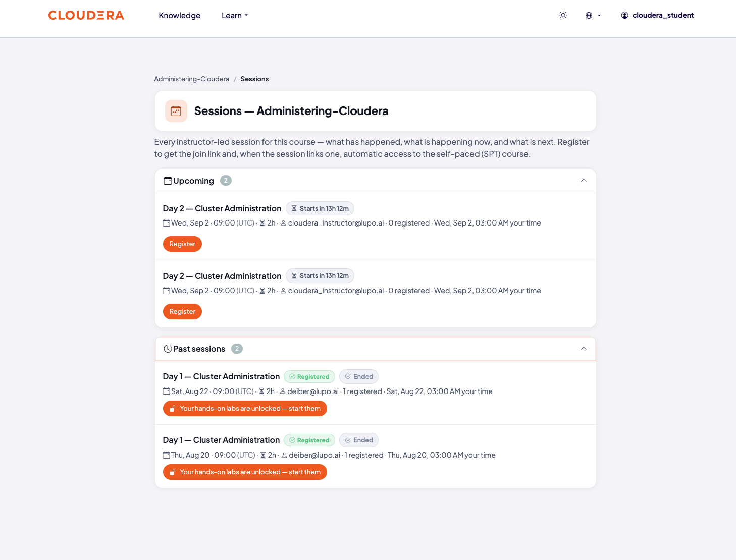Click calendar icon before Sat, Aug 22
The width and height of the screenshot is (736, 560).
pos(166,391)
